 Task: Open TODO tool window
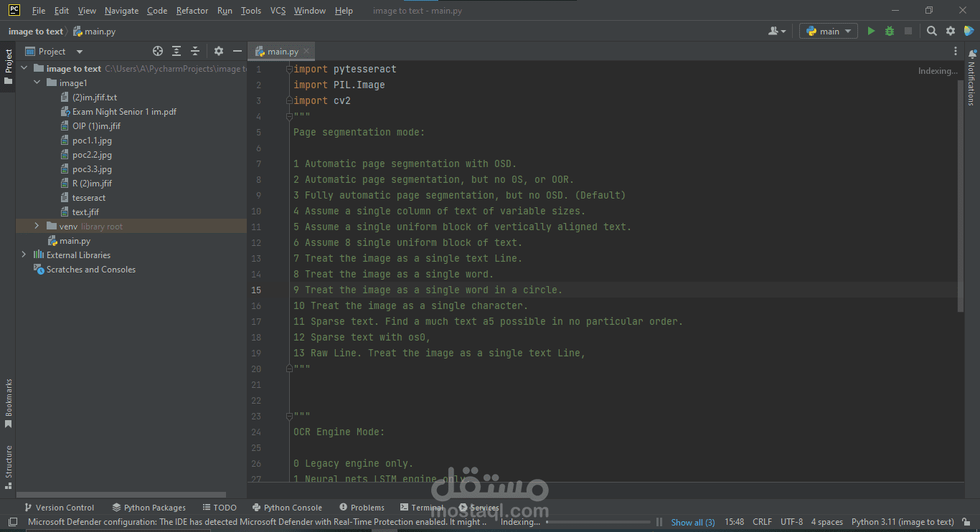[220, 507]
